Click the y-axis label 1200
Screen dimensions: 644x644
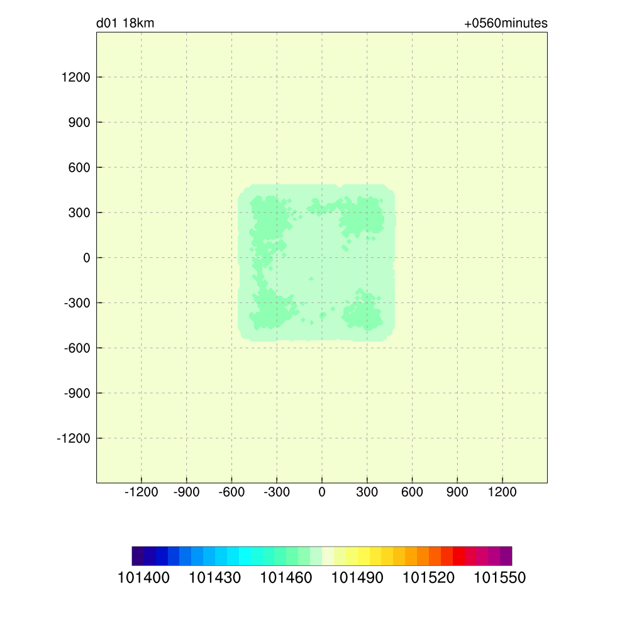(x=75, y=77)
